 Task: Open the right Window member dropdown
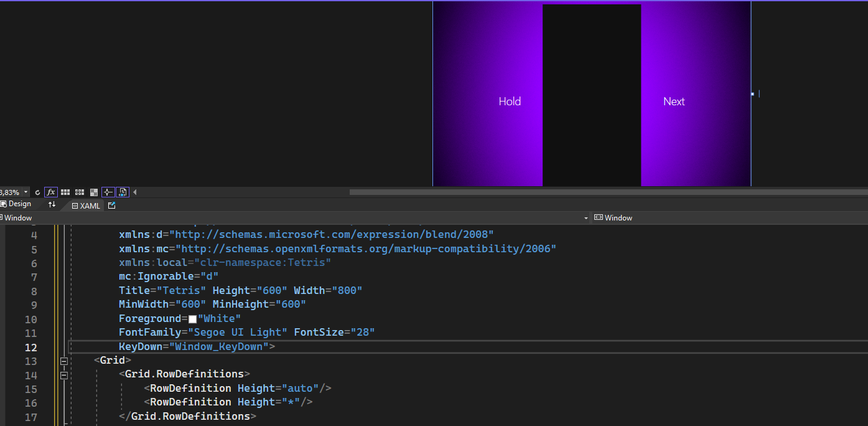(731, 218)
